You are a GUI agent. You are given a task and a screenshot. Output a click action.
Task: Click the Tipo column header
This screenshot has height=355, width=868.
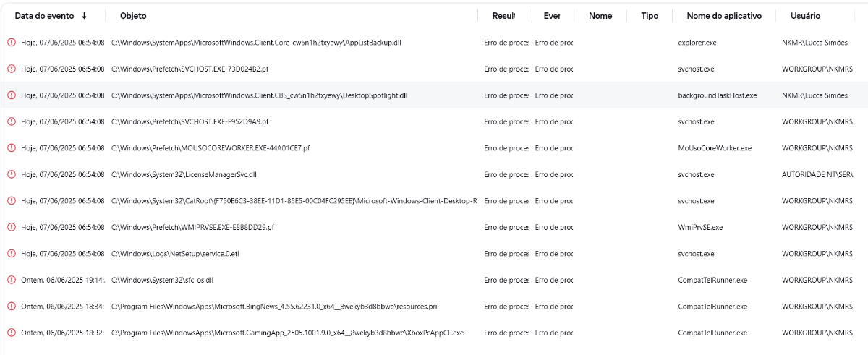650,16
